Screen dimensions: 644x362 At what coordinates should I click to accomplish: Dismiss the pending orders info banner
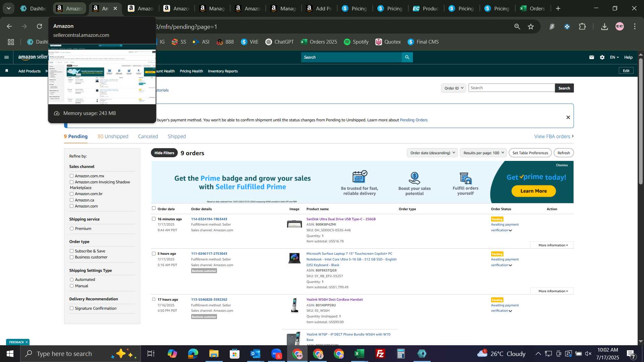pyautogui.click(x=568, y=117)
